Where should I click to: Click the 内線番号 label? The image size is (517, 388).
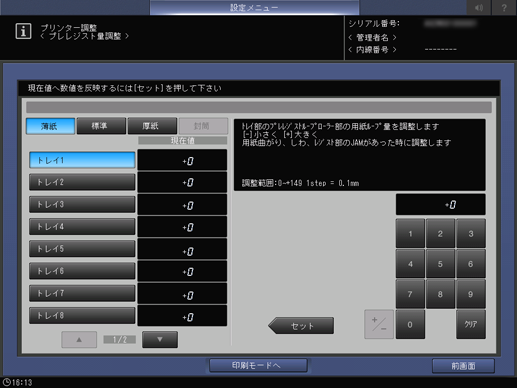pos(372,50)
